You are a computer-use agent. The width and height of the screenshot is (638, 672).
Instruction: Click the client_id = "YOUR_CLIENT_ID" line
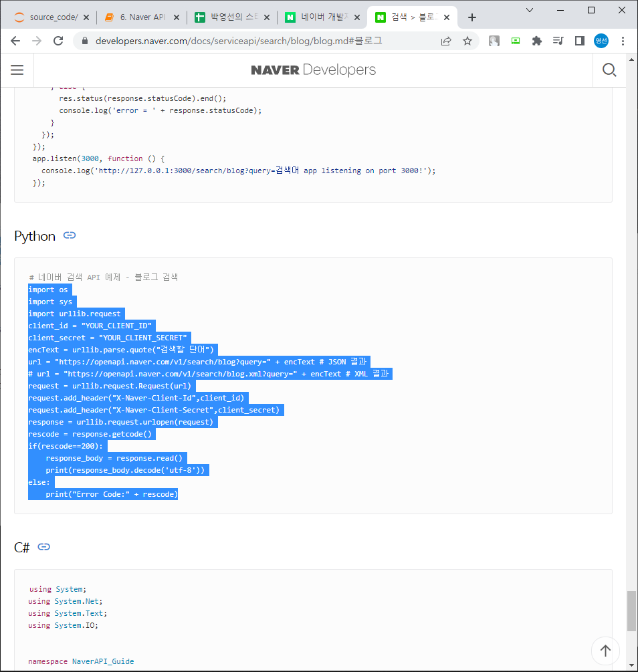[90, 326]
